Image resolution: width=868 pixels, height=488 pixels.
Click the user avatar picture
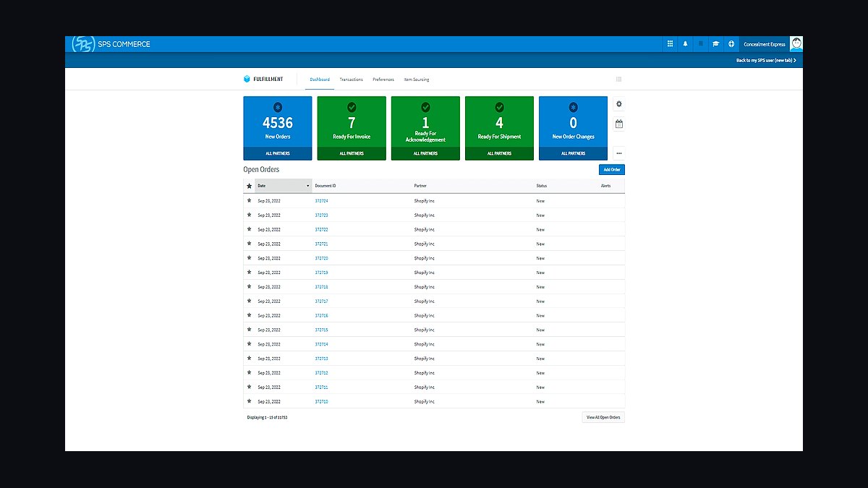(796, 44)
